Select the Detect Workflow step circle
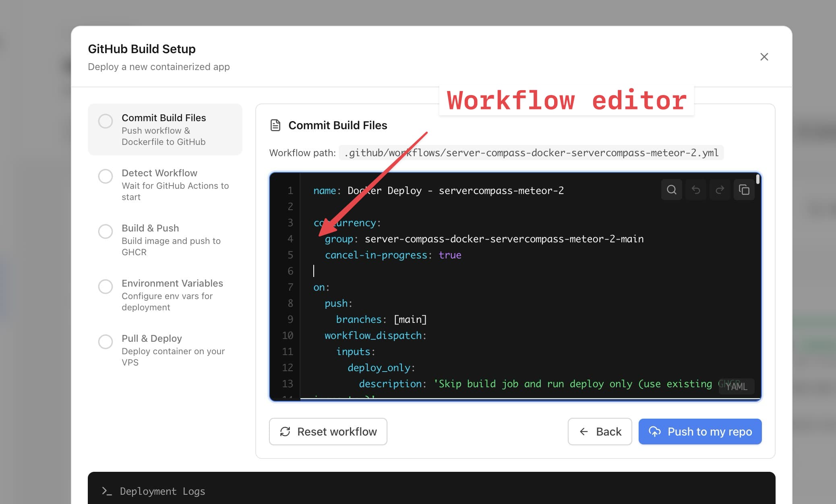 [106, 176]
